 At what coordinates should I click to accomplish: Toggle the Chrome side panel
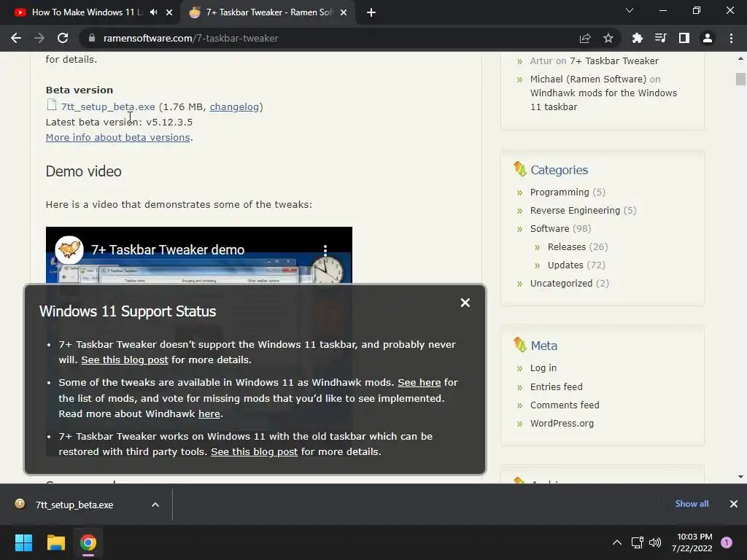point(684,38)
